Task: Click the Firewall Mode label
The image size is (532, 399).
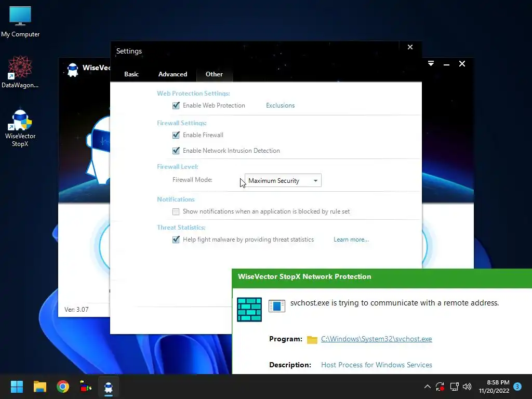Action: point(192,179)
